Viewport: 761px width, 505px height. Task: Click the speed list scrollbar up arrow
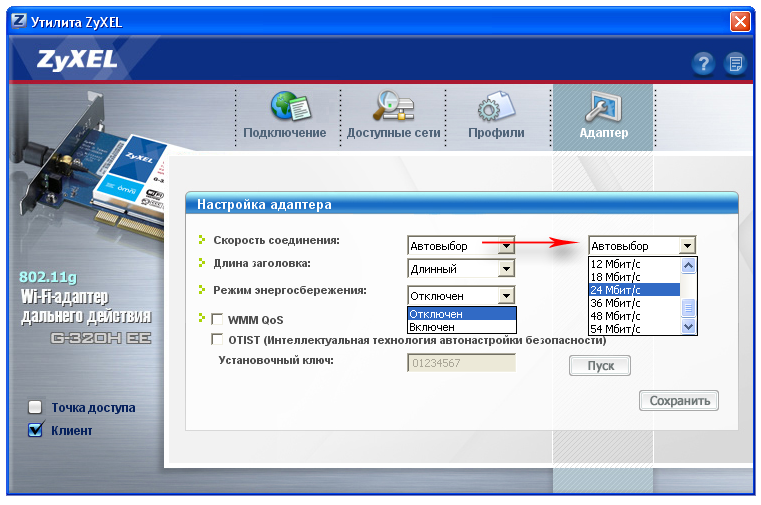[x=688, y=265]
